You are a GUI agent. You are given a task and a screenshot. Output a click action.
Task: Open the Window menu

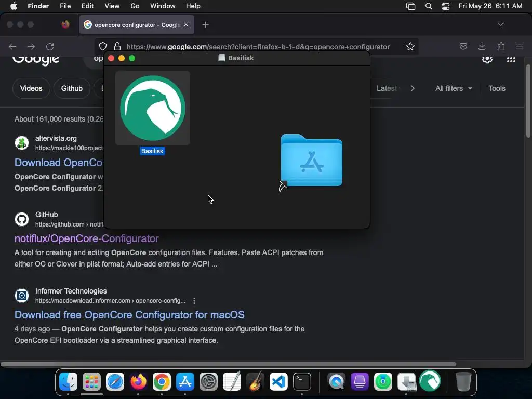point(163,6)
